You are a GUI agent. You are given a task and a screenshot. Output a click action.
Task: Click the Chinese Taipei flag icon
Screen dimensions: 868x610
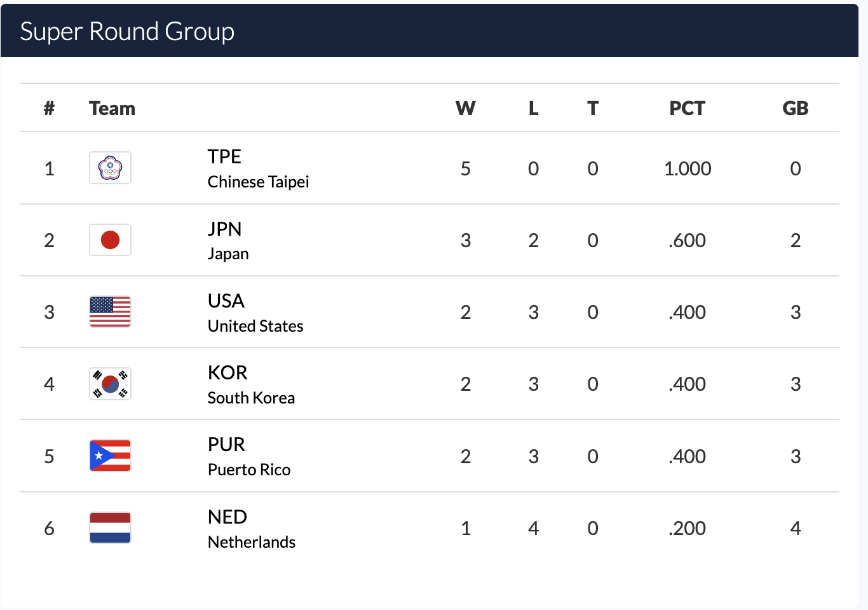[110, 168]
